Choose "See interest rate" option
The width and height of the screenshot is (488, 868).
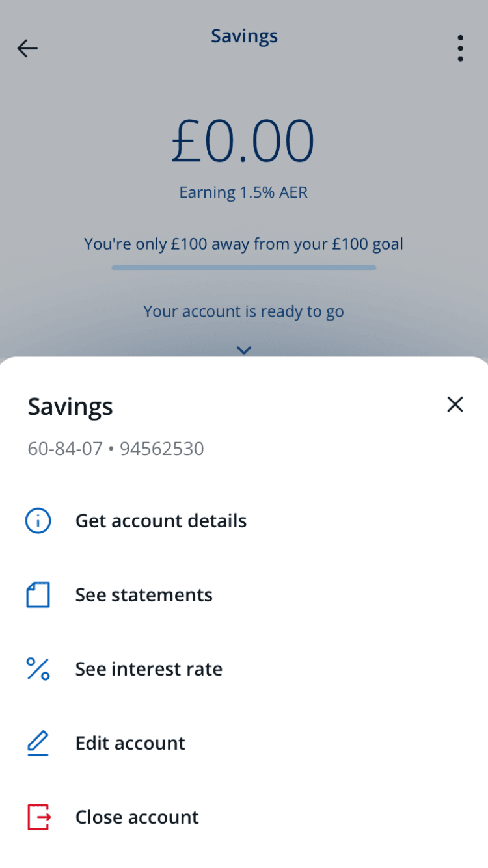tap(149, 669)
